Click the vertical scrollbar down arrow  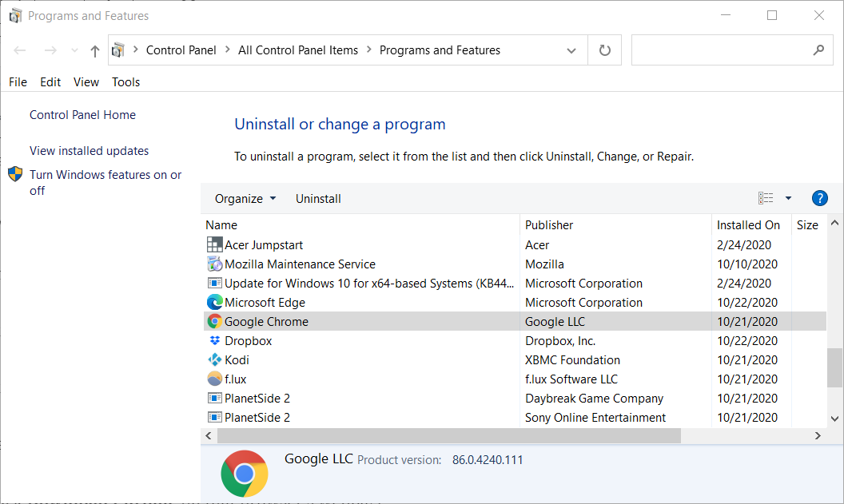[x=834, y=419]
